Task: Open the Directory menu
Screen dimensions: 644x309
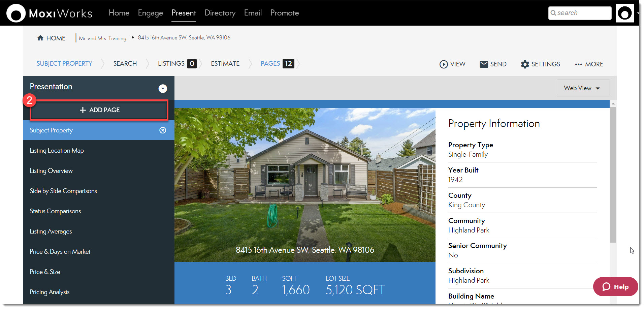Action: click(x=220, y=13)
